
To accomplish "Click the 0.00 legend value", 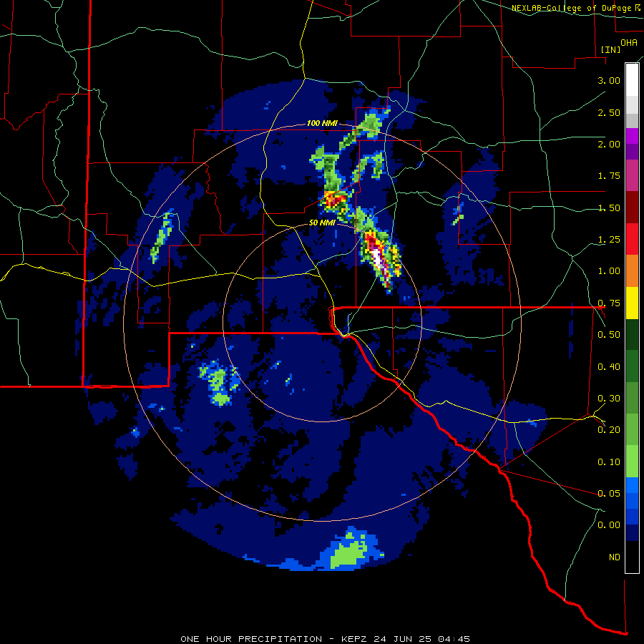I will click(x=609, y=525).
